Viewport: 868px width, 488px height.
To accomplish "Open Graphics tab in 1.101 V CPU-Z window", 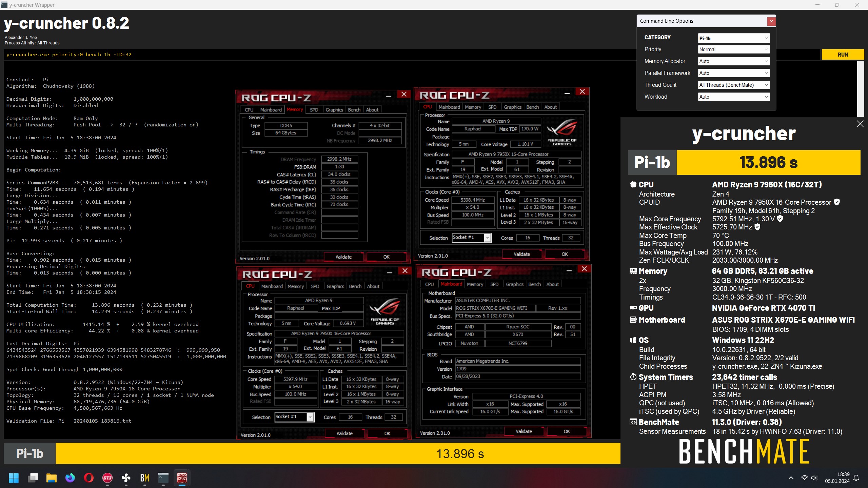I will [512, 107].
